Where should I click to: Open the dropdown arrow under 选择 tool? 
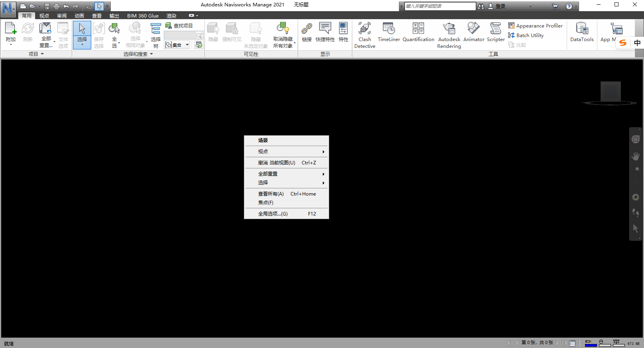(82, 44)
